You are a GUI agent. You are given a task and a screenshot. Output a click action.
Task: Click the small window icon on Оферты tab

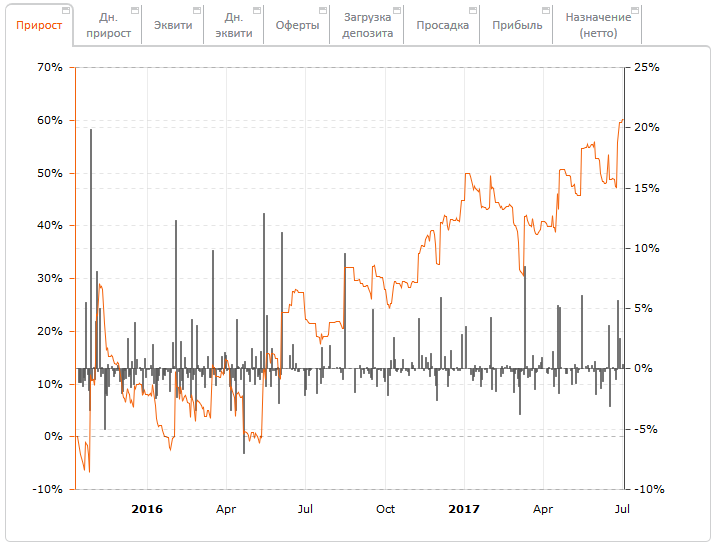(x=321, y=10)
